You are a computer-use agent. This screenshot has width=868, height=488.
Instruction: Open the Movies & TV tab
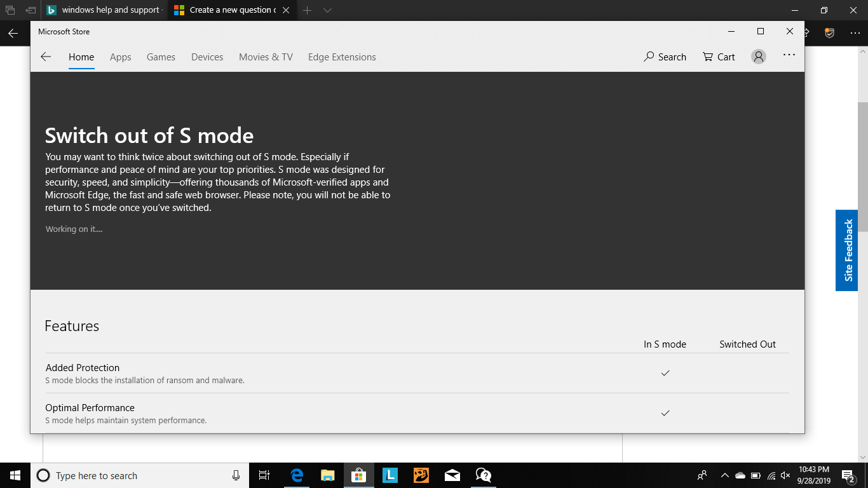[266, 57]
